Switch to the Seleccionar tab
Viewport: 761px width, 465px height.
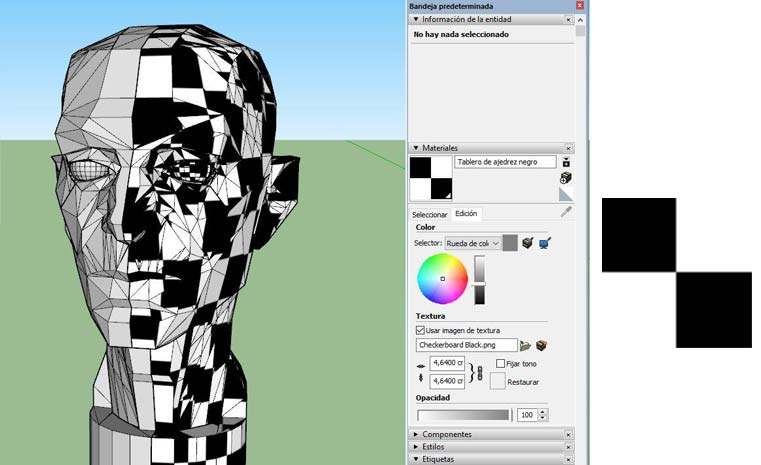pyautogui.click(x=430, y=214)
